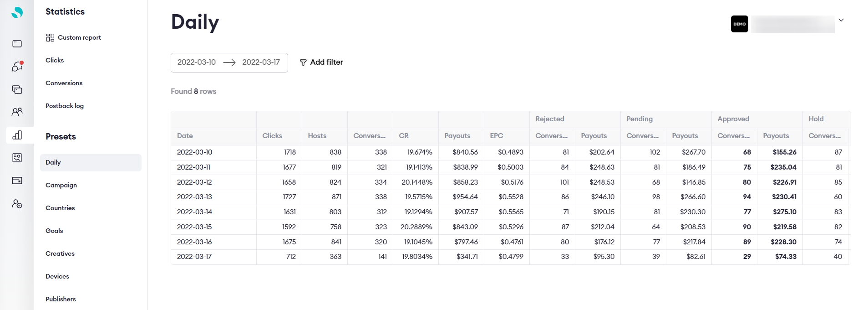This screenshot has width=868, height=310.
Task: Click the user-verified sidebar icon
Action: [17, 204]
